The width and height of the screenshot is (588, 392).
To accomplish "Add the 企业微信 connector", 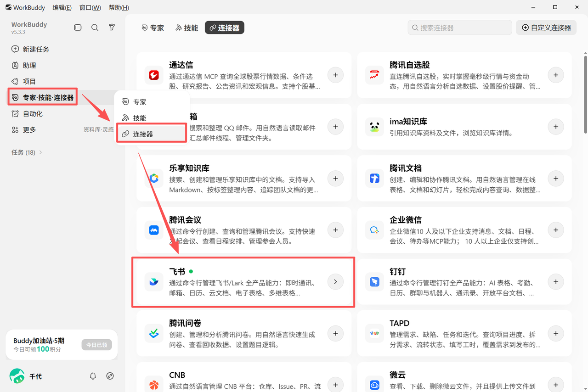I will (556, 230).
